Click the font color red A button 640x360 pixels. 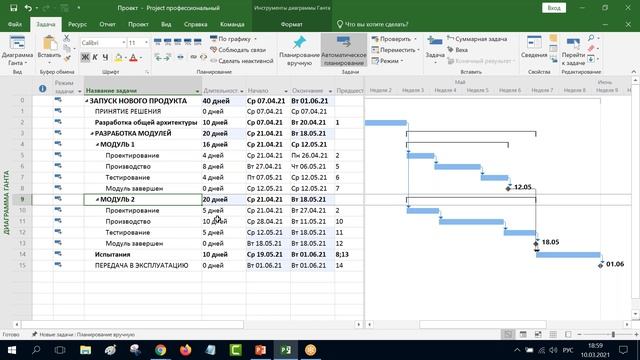pyautogui.click(x=133, y=58)
